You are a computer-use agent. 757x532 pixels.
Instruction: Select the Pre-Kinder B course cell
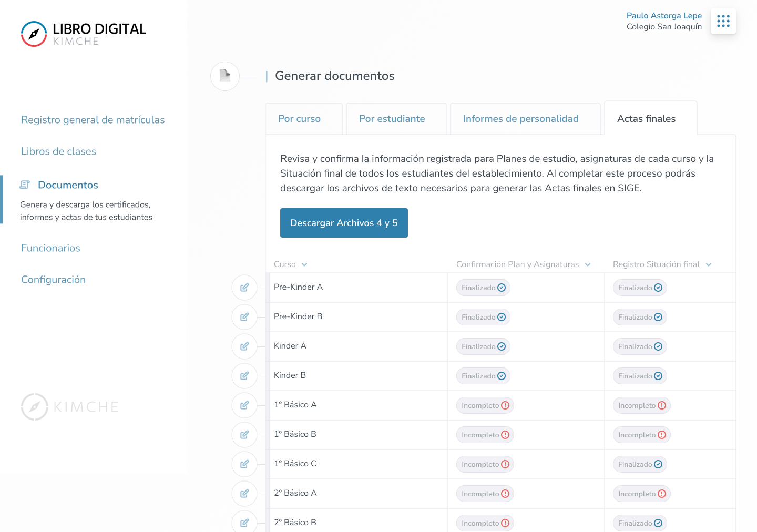359,317
